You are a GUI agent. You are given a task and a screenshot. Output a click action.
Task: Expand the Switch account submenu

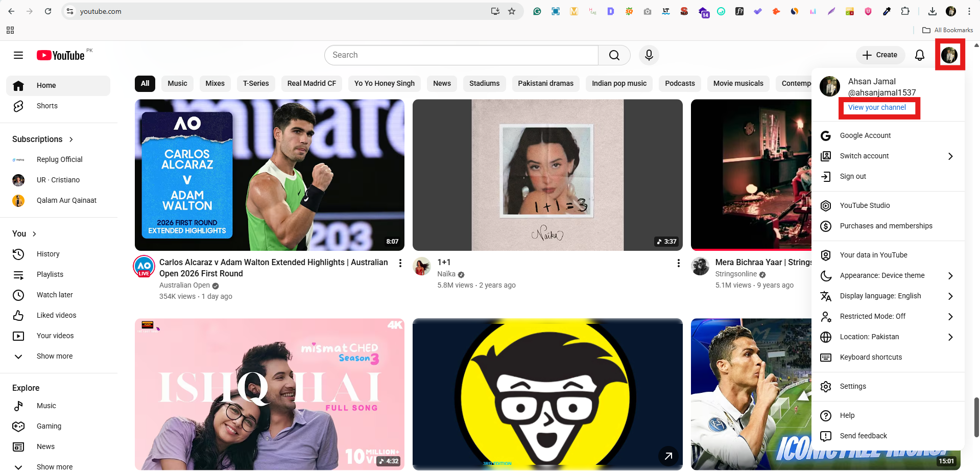(x=864, y=156)
